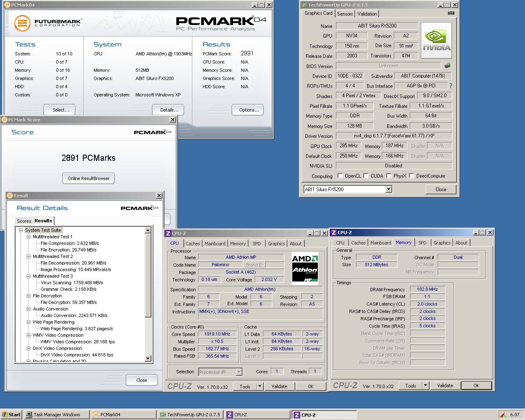This screenshot has width=525, height=420.
Task: Click the NVIDIA logo in GPU-Z
Action: pos(436,40)
